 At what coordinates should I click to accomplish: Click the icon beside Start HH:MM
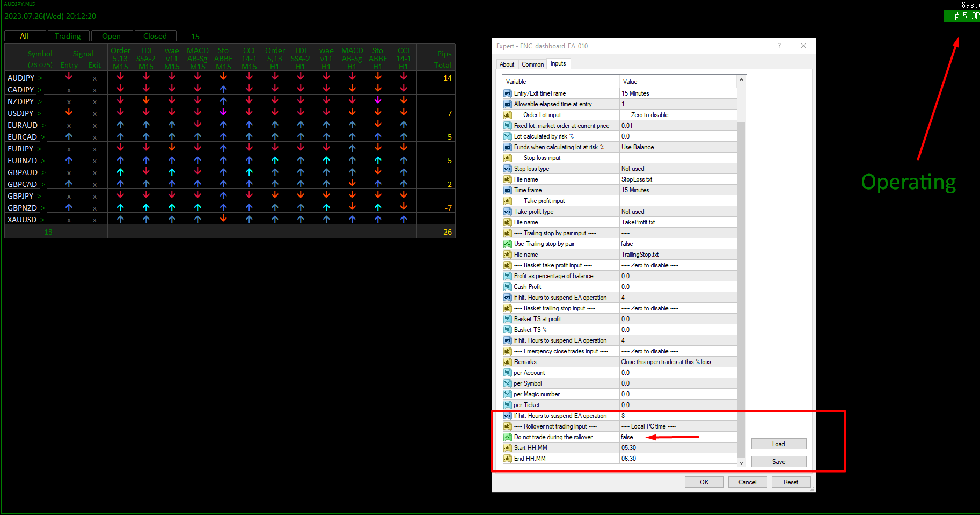(507, 448)
